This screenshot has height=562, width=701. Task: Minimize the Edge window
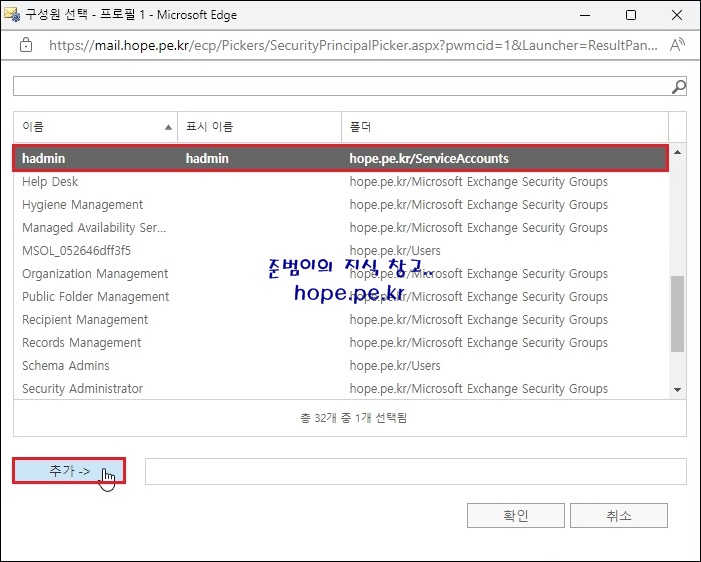(585, 15)
